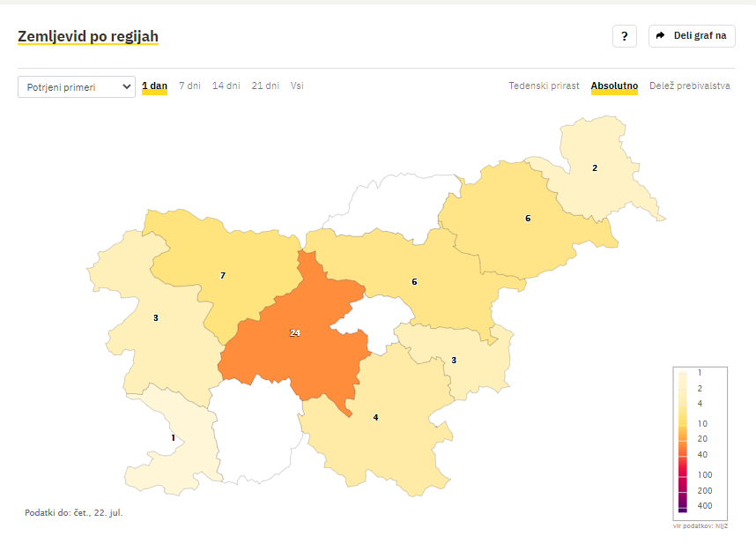Screen dimensions: 756x551
Task: Open the question mark help button
Action: (625, 36)
